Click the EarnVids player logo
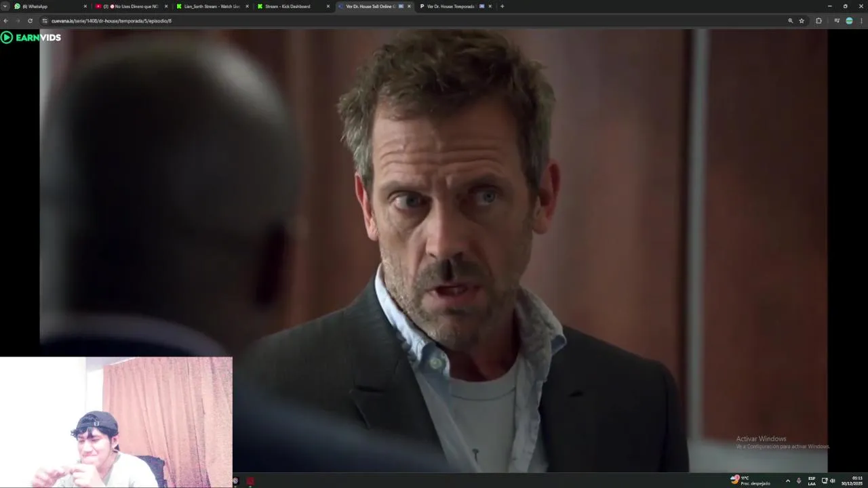The image size is (868, 488). pyautogui.click(x=31, y=37)
